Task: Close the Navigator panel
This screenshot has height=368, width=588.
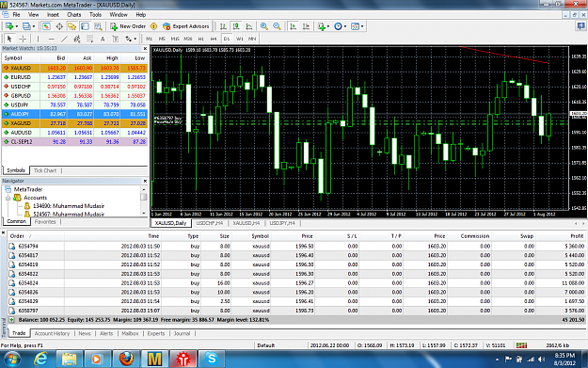Action: coord(145,181)
